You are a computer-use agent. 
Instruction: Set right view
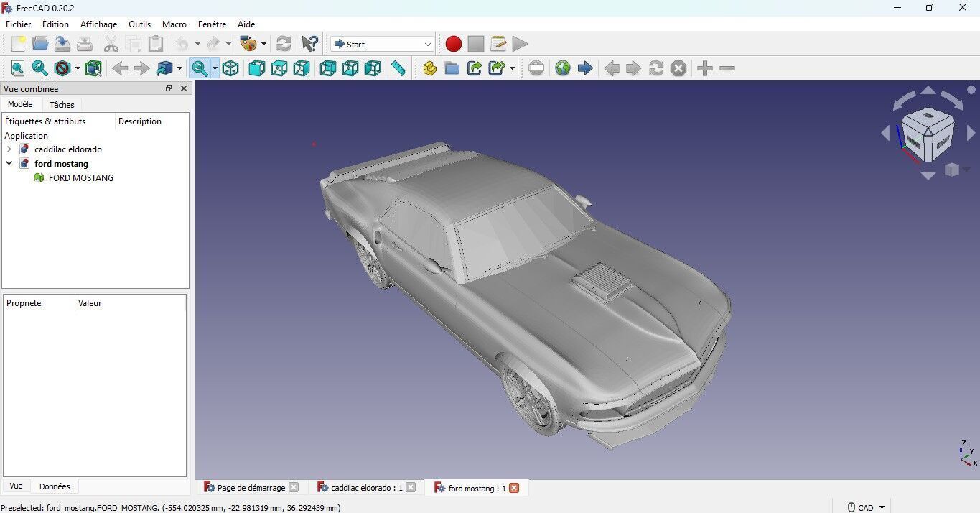(x=302, y=68)
